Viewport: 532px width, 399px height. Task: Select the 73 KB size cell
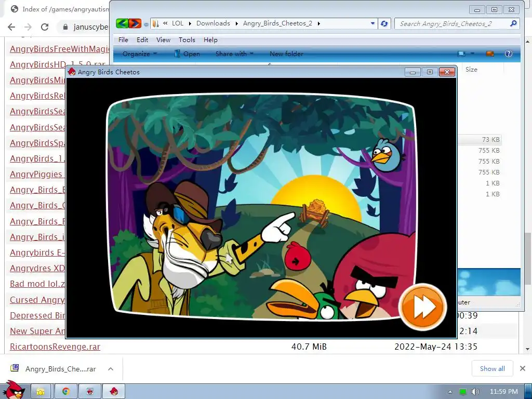pyautogui.click(x=490, y=139)
